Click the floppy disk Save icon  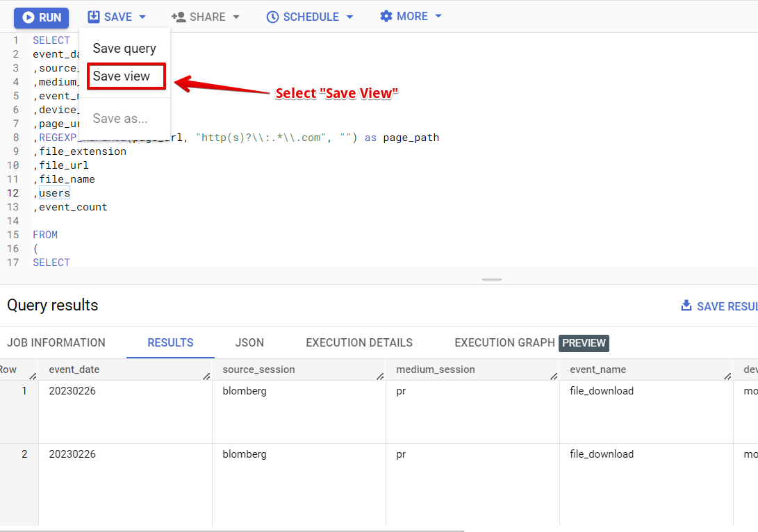click(93, 16)
